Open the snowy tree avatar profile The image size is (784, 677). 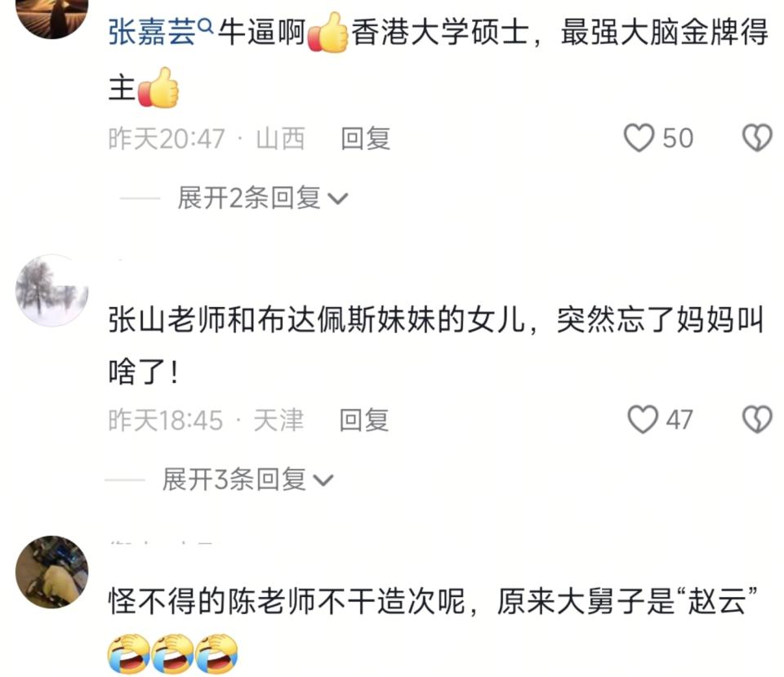tap(52, 291)
